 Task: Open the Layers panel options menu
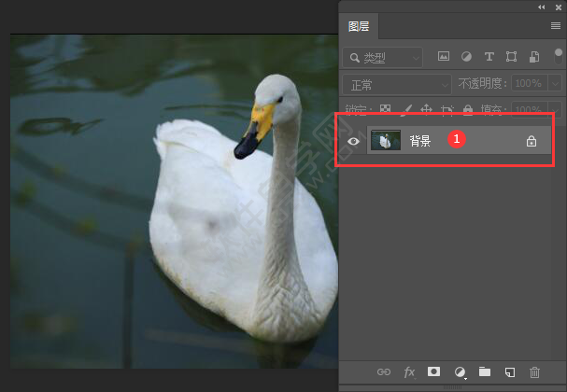[555, 26]
